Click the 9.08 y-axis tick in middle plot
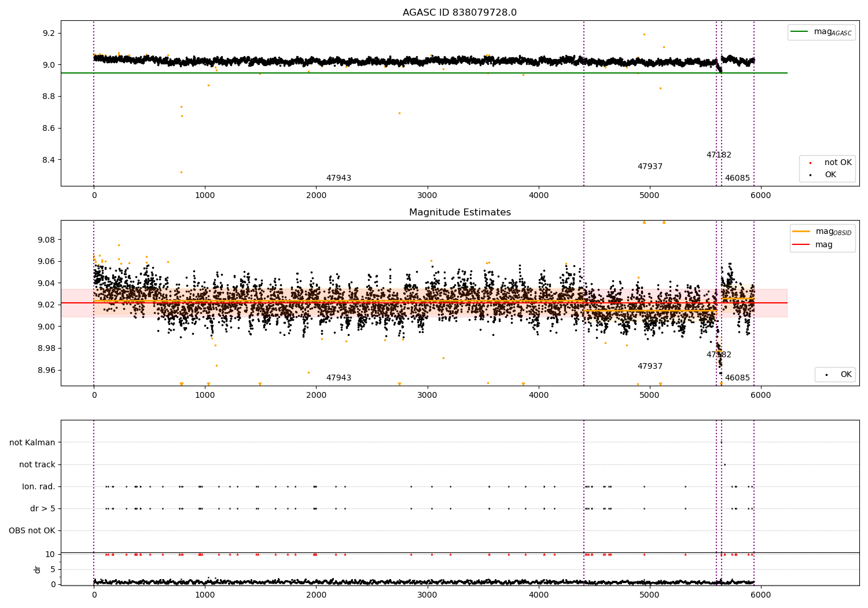868x608 pixels. (46, 240)
